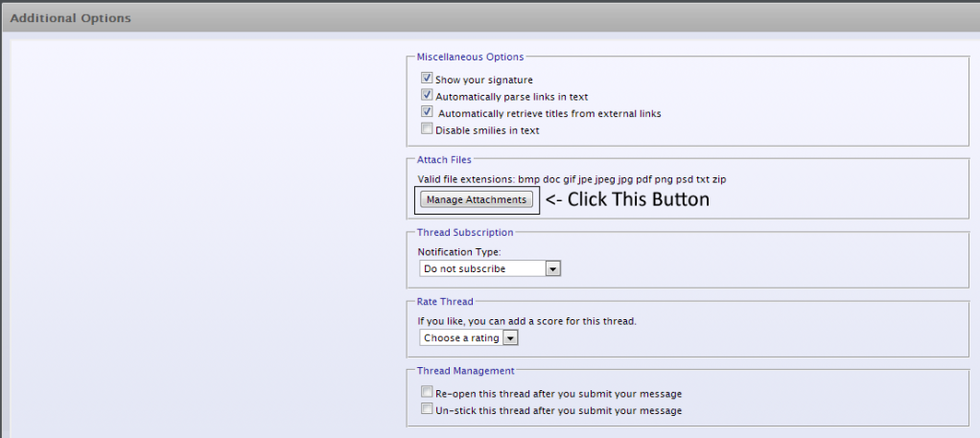This screenshot has width=980, height=438.
Task: Click the Attach Files legend text
Action: coord(444,160)
